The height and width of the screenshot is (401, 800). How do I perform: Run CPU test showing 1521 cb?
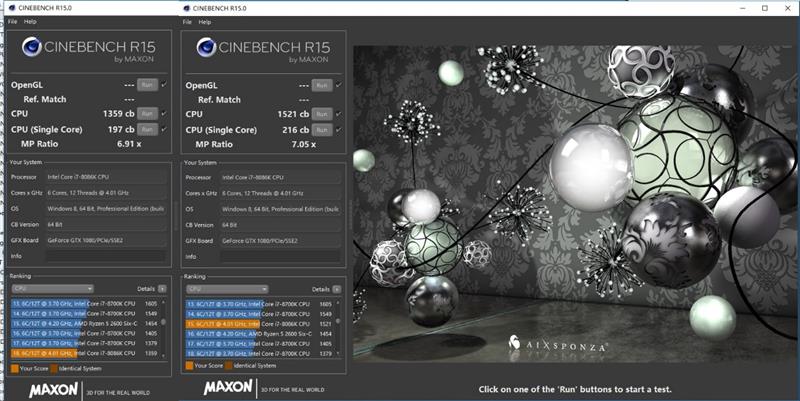[321, 114]
